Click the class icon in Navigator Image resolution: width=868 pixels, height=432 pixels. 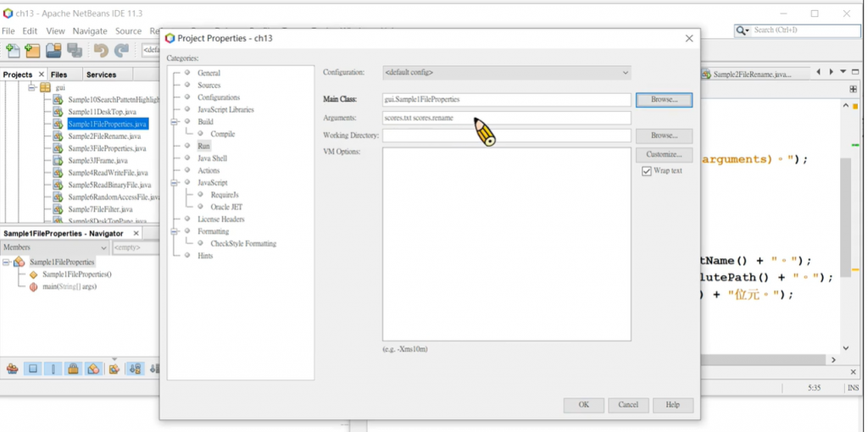click(19, 263)
